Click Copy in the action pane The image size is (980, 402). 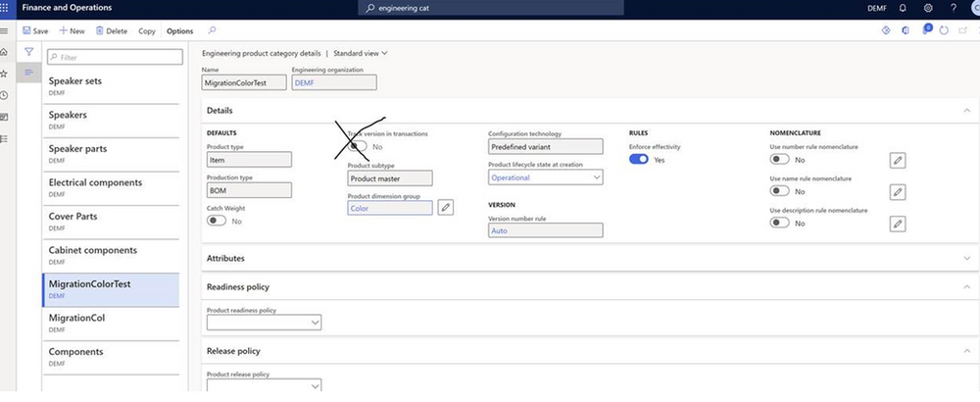click(x=147, y=30)
